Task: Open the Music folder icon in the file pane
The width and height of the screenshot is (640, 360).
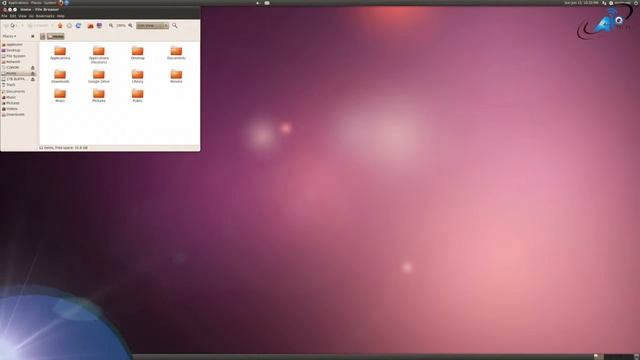Action: [60, 96]
